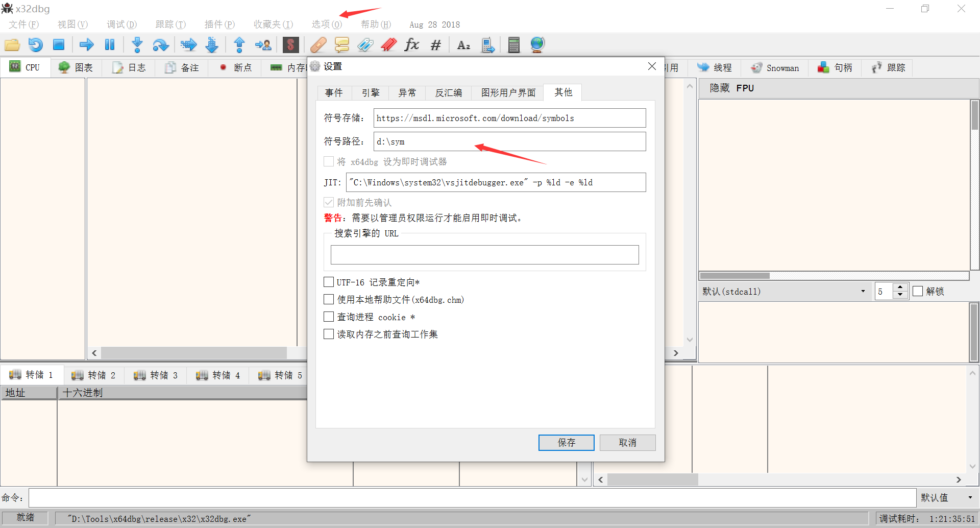Open the 默认(stdcall) calling convention dropdown
Viewport: 980px width, 528px height.
tap(785, 291)
